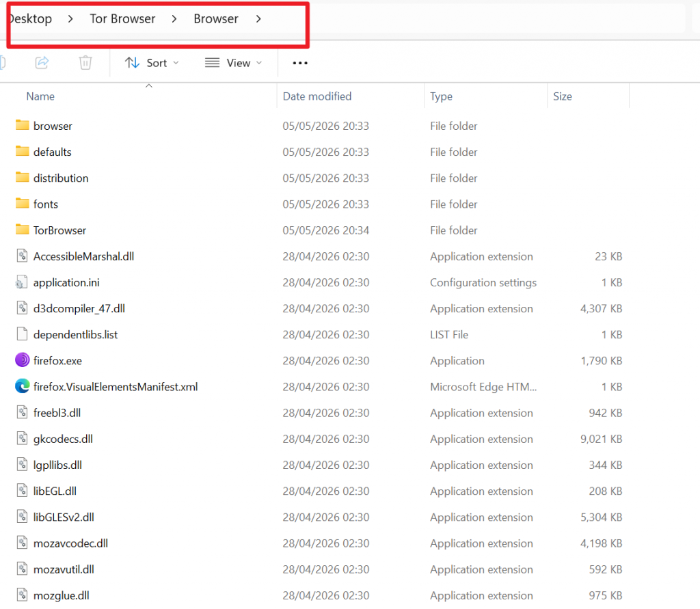This screenshot has width=700, height=609.
Task: Click the mozavutil.dll file icon
Action: point(23,569)
